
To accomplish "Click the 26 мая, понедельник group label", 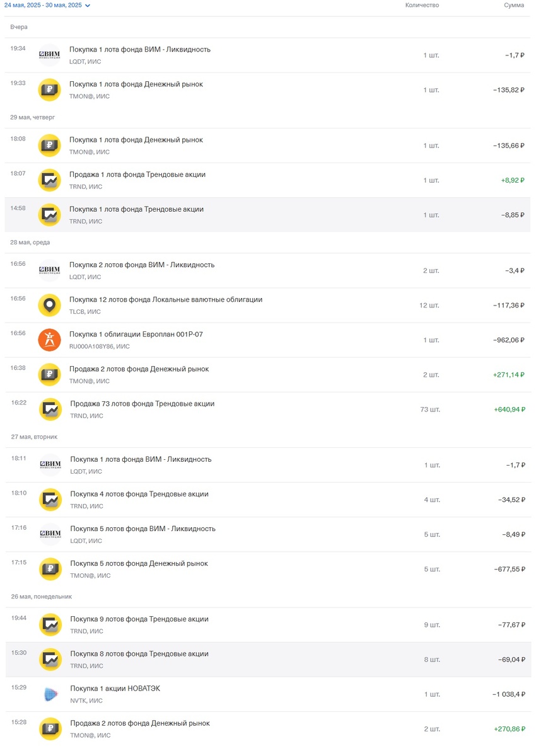I will [41, 596].
